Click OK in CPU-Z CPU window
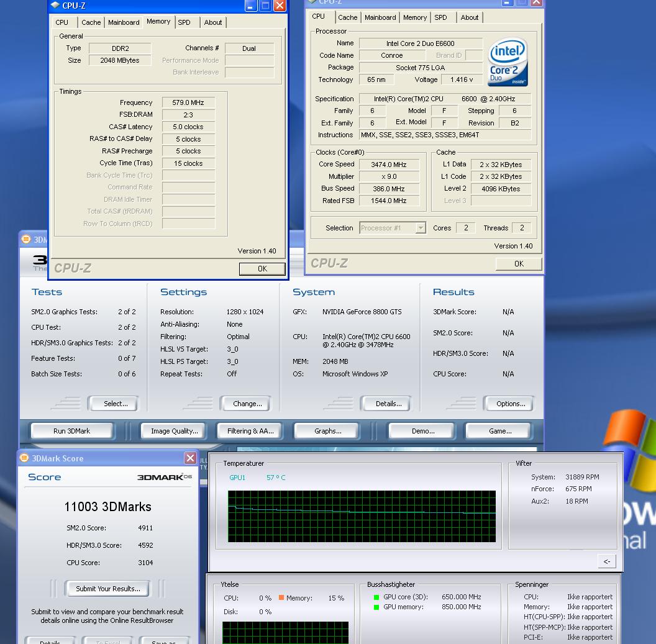 [519, 264]
